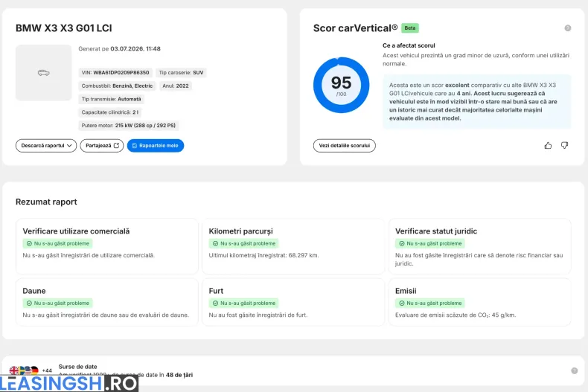
Task: Click the generated date 03.07.2026, 11:48
Action: pyautogui.click(x=135, y=48)
